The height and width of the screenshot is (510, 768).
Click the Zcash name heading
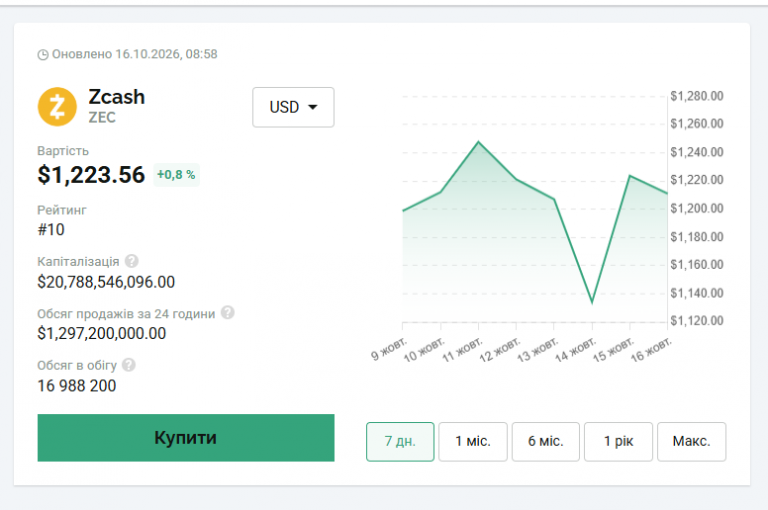[117, 97]
